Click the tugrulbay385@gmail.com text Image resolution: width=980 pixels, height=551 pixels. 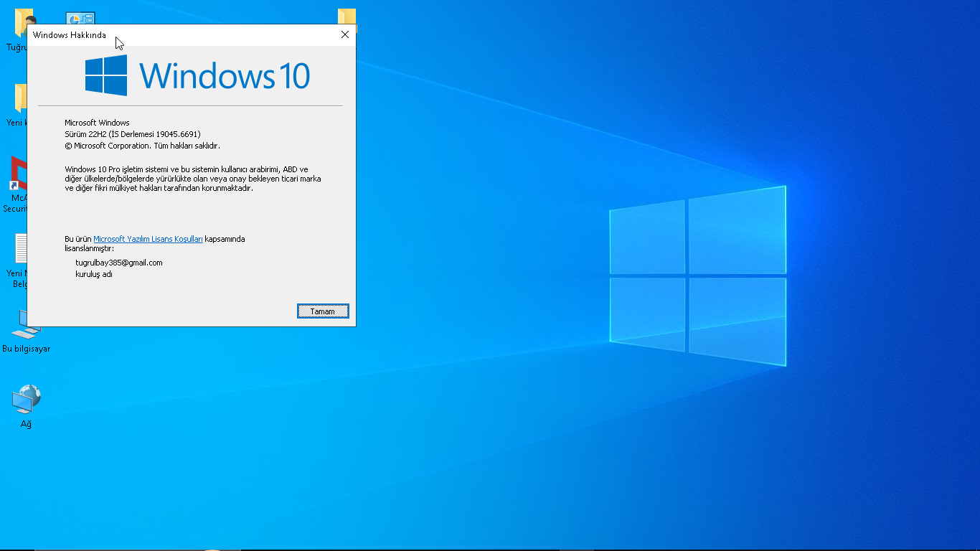(119, 263)
